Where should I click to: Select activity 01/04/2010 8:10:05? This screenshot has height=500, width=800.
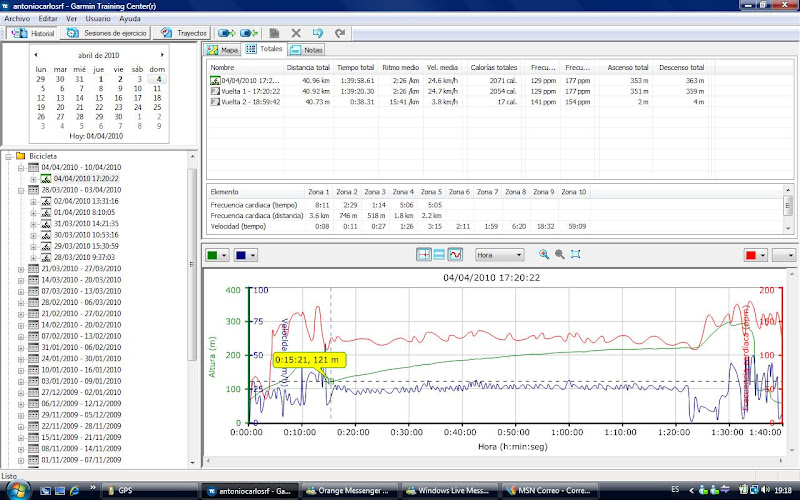(x=84, y=212)
